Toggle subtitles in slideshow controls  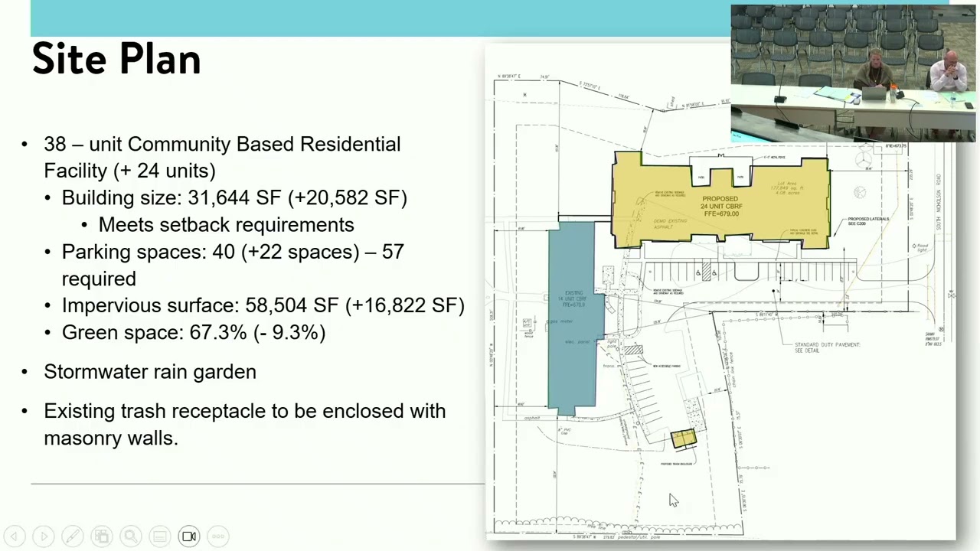point(160,536)
